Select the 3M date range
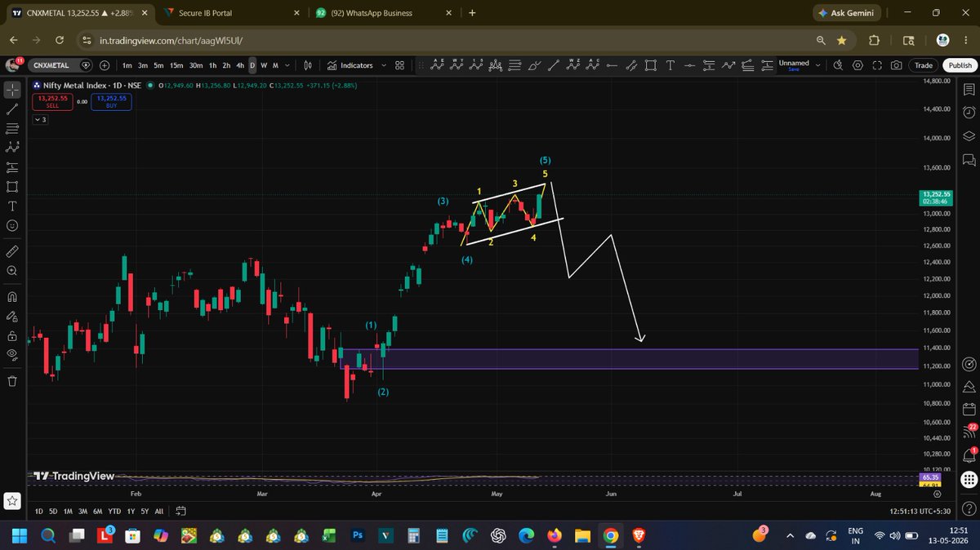The height and width of the screenshot is (550, 980). point(82,511)
